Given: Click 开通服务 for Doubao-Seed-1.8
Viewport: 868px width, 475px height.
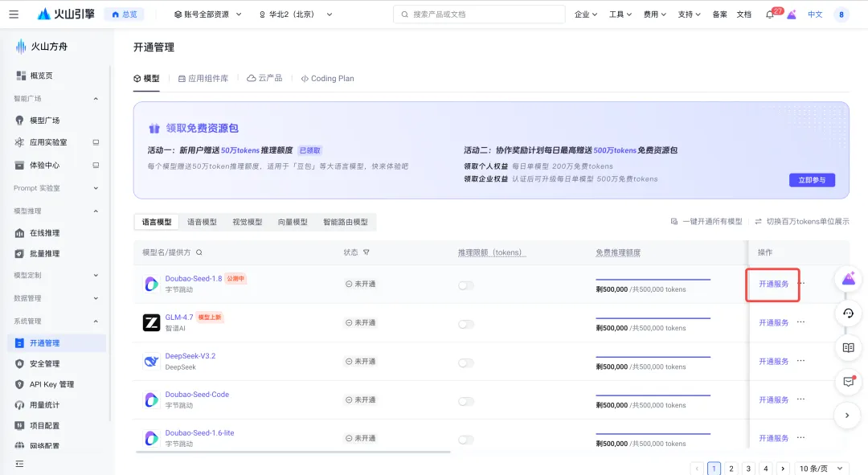Looking at the screenshot, I should tap(773, 284).
